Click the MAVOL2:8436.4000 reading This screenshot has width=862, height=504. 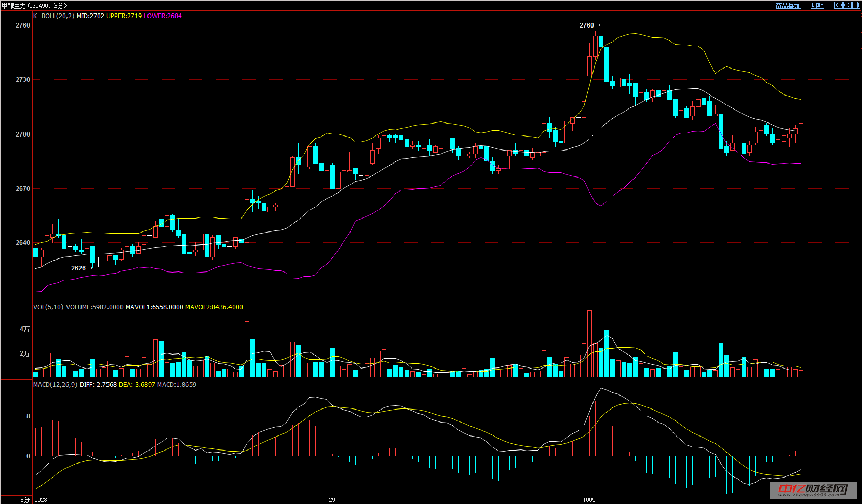pyautogui.click(x=214, y=307)
